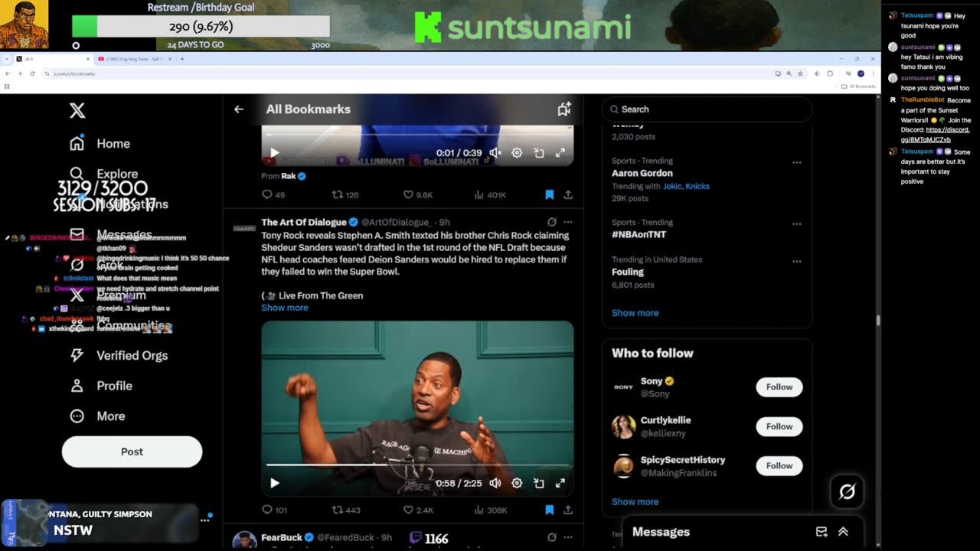
Task: Go to the X logo home link
Action: [77, 111]
